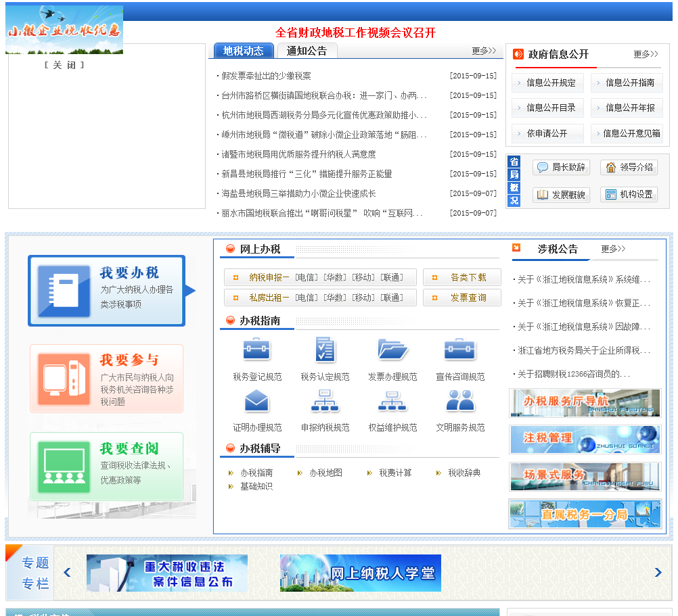Click the orange bullet icon before 各类下载
The width and height of the screenshot is (678, 616).
(x=434, y=277)
